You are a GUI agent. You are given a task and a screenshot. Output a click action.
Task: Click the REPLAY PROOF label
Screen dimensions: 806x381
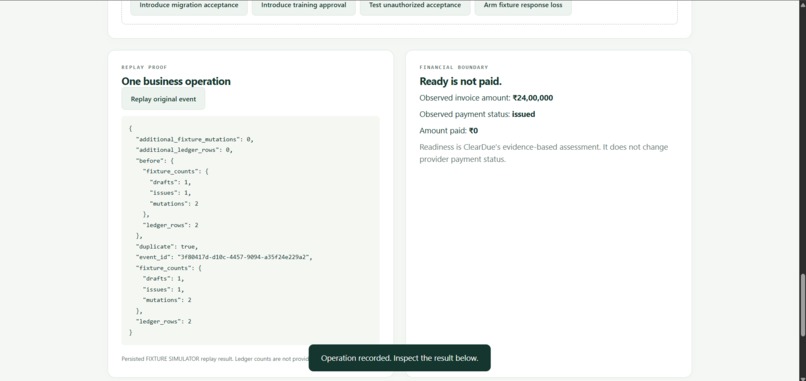(x=144, y=67)
